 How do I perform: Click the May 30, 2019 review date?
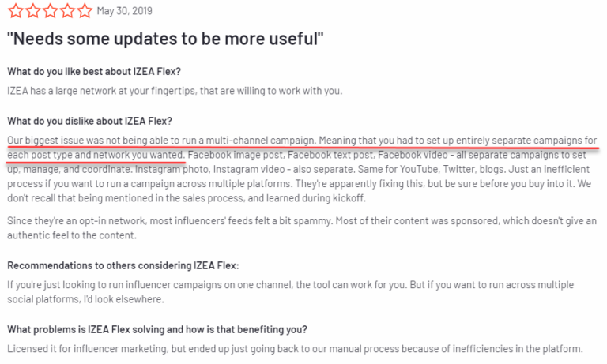click(x=124, y=11)
